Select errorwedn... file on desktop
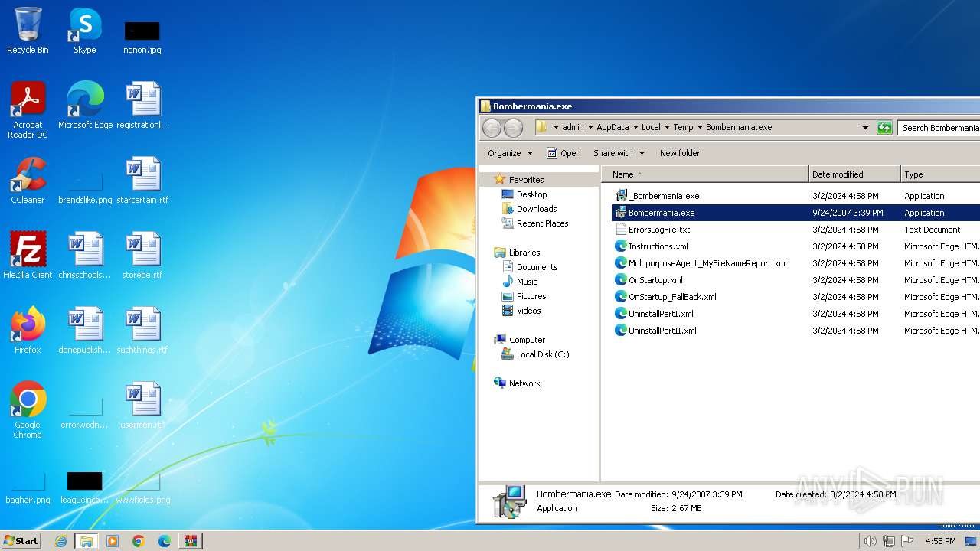980x551 pixels. coord(85,413)
